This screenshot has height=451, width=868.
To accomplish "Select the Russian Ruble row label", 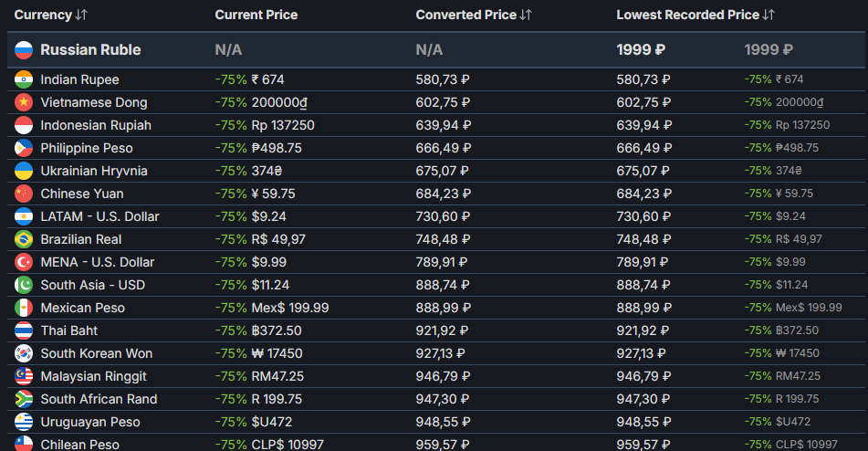I will coord(90,50).
